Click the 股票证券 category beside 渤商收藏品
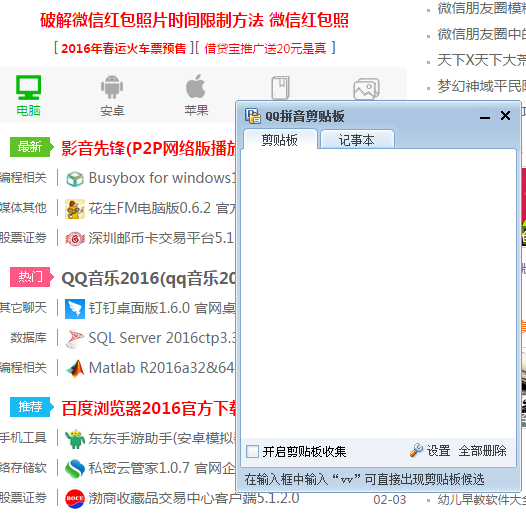The width and height of the screenshot is (526, 519). coord(23,498)
